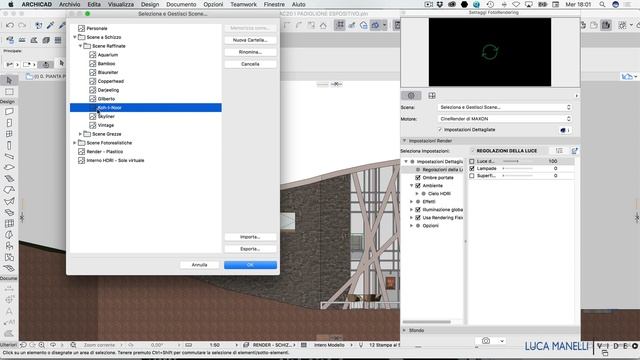Select the Beam tool
This screenshot has width=640, height=360.
(9, 156)
